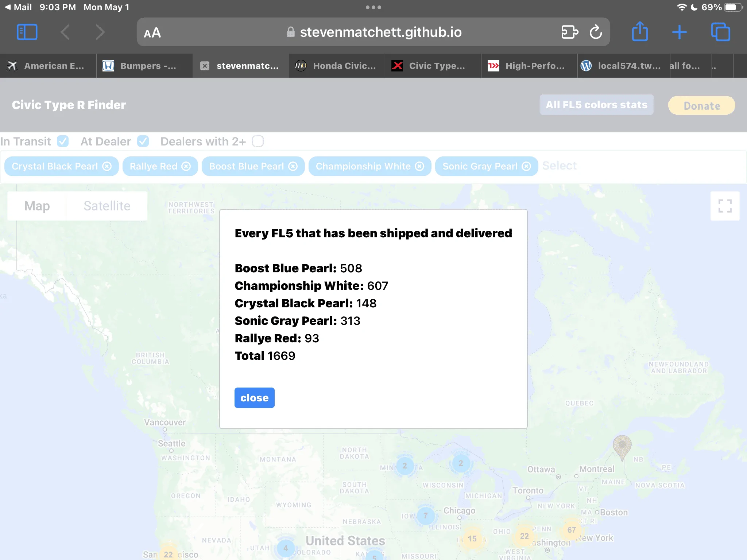Close the FL5 stats dialog
Image resolution: width=747 pixels, height=560 pixels.
click(x=255, y=398)
